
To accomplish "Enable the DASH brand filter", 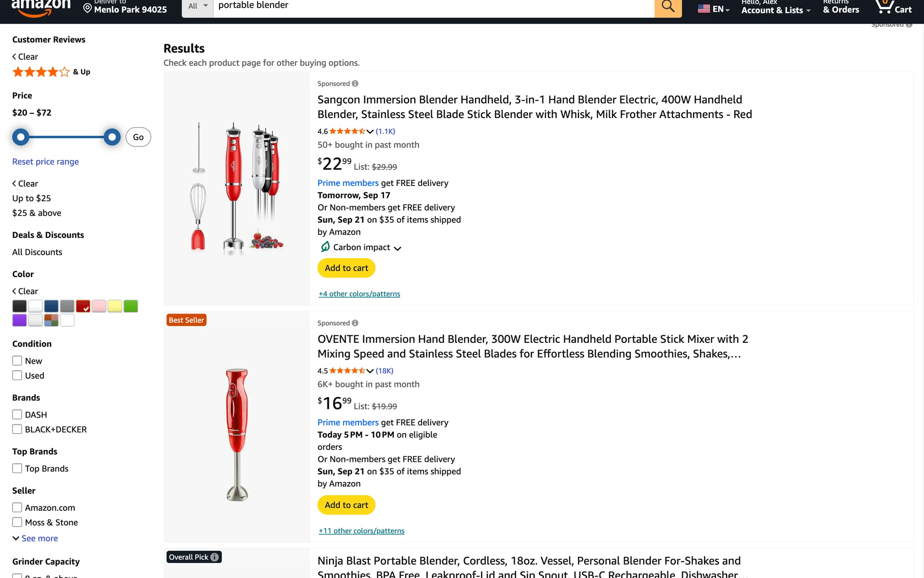I will (x=17, y=415).
